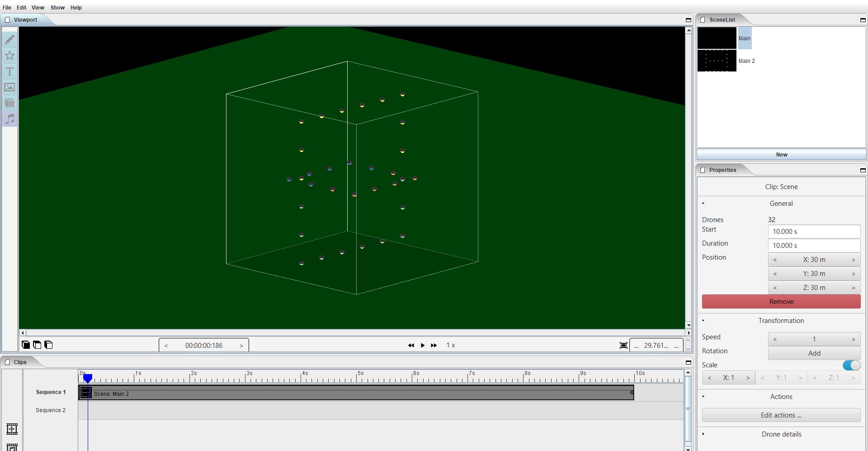This screenshot has height=451, width=868.
Task: Click the add scene clip filmstrip icon
Action: 12,429
